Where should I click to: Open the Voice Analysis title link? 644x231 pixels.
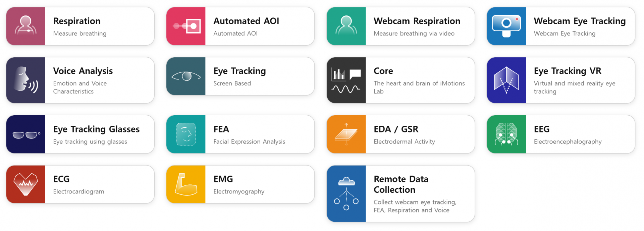(83, 71)
